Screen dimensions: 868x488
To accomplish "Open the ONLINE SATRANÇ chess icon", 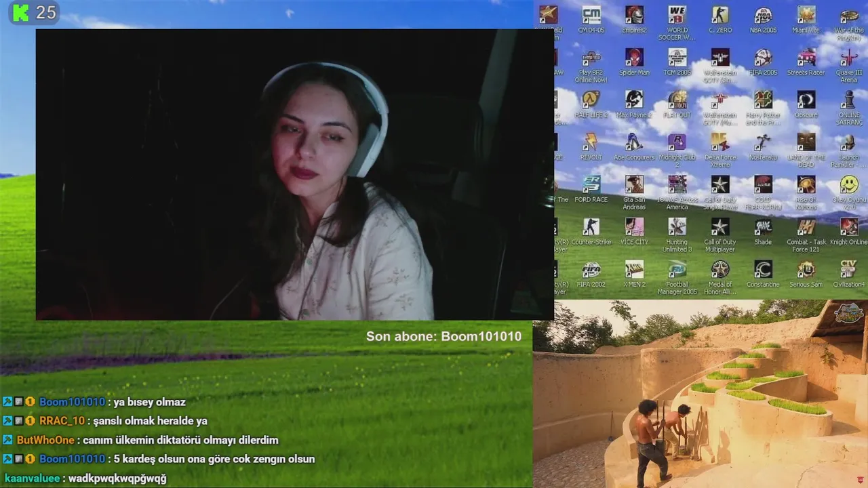I will [848, 108].
